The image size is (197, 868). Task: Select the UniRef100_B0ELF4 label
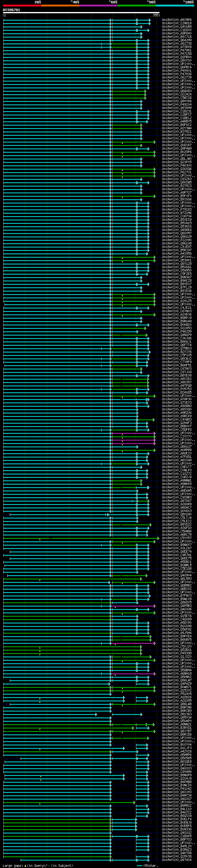[177, 819]
